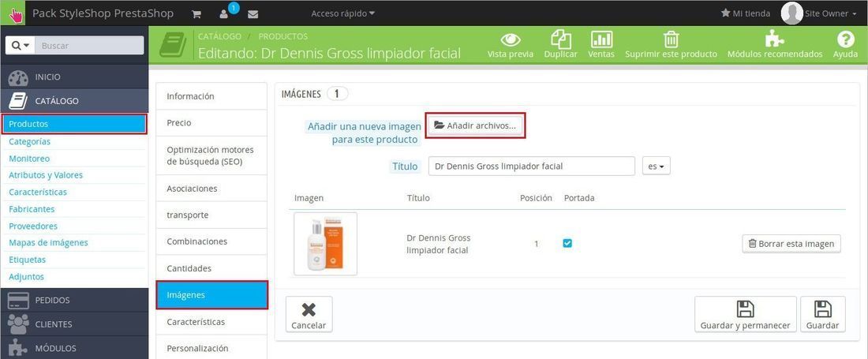Click the Vista previa eye icon
This screenshot has width=868, height=359.
511,45
